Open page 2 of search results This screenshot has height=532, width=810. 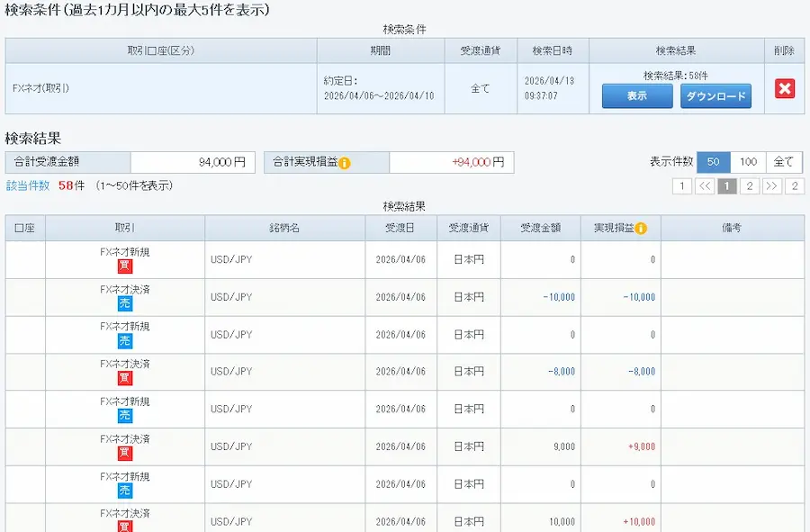click(x=749, y=186)
